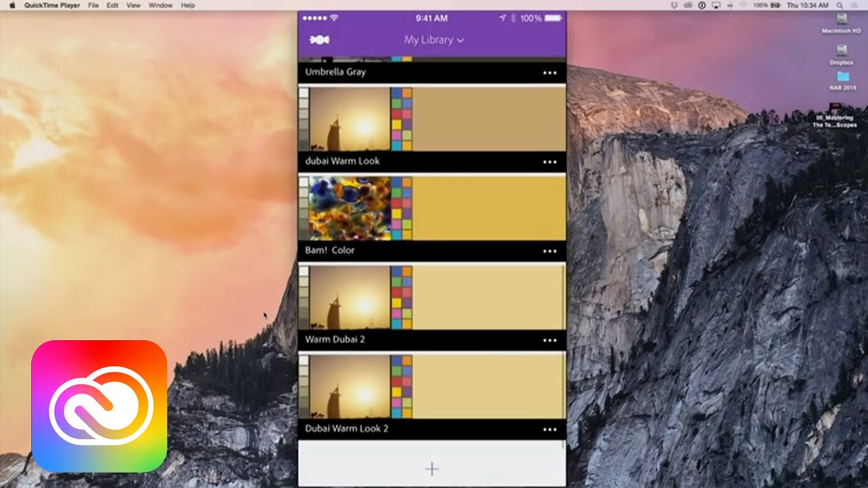The width and height of the screenshot is (868, 488).
Task: Open the Window menu
Action: click(x=161, y=5)
